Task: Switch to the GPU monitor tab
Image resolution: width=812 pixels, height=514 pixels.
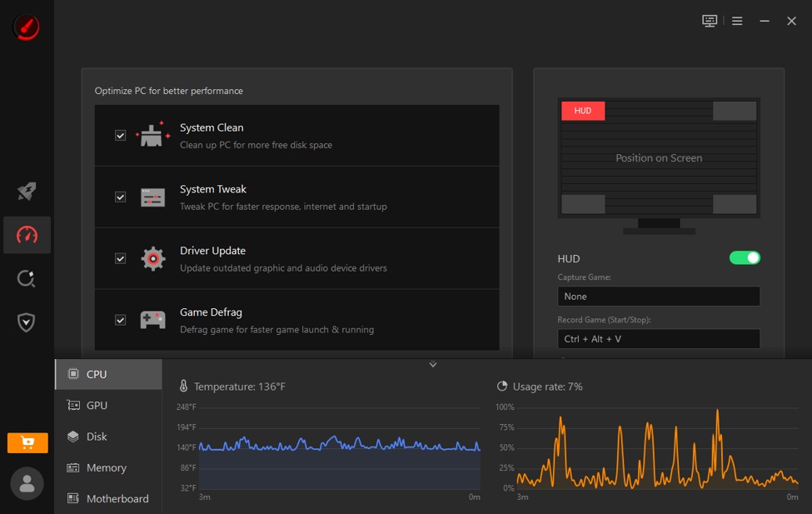Action: tap(108, 405)
